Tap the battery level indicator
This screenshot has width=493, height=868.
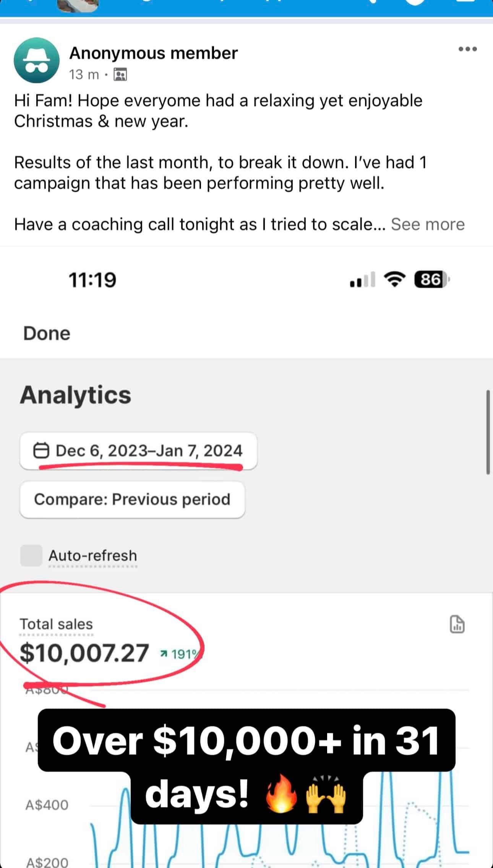tap(431, 280)
